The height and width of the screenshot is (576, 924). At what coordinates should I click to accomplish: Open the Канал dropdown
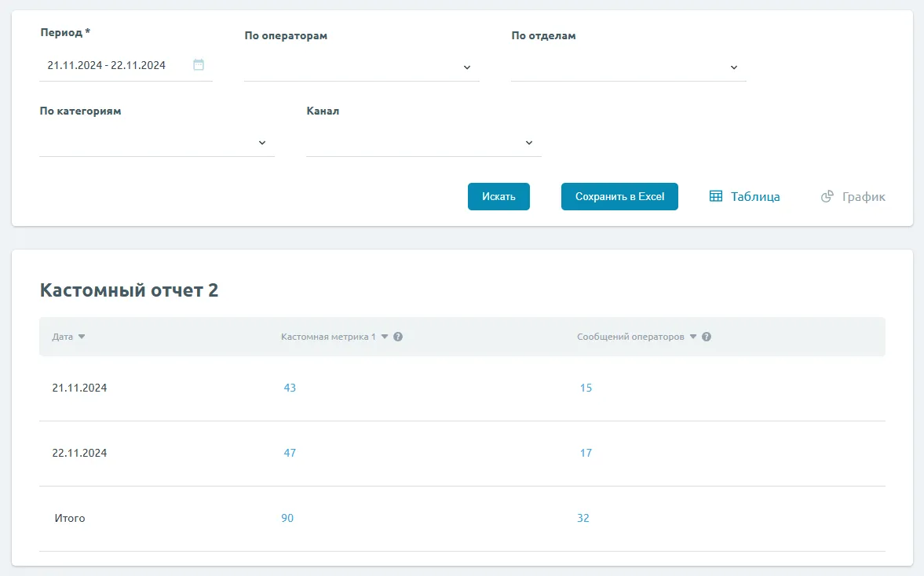coord(529,143)
